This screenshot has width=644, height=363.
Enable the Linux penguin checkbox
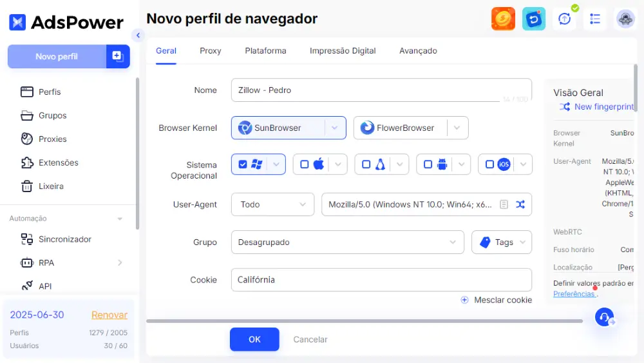click(366, 164)
